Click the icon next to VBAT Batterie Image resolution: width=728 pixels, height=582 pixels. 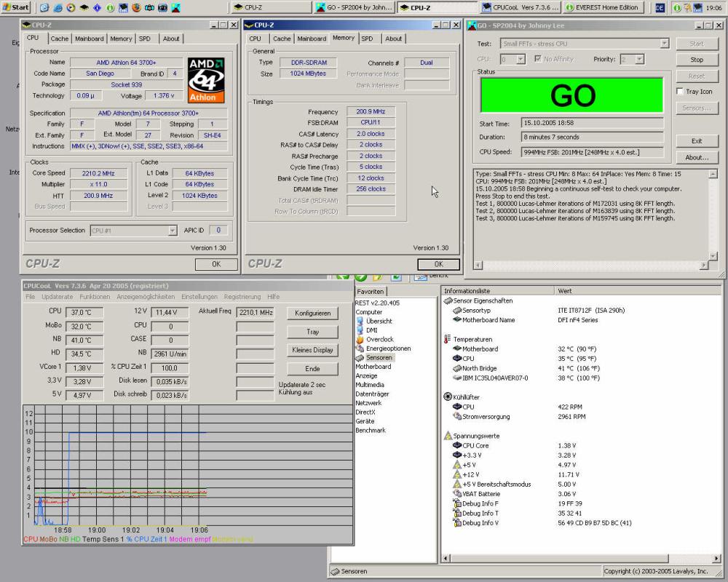(x=457, y=494)
